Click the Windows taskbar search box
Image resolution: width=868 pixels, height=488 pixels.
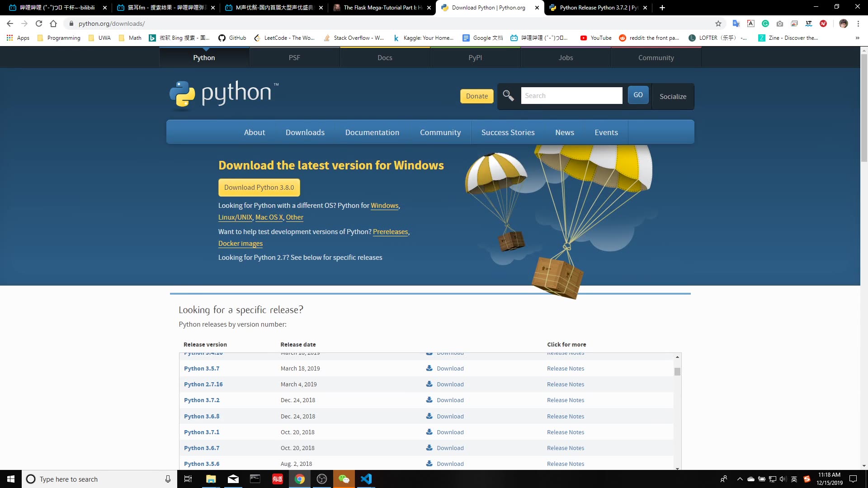click(x=99, y=479)
